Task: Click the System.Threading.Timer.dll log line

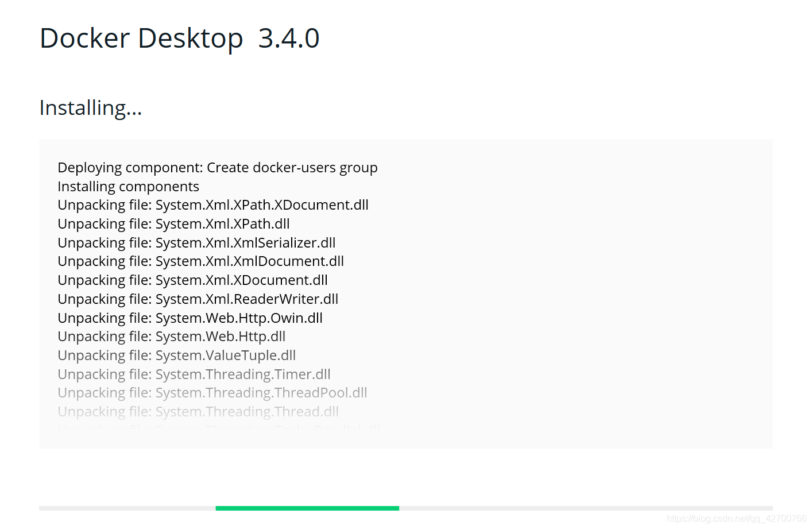Action: pyautogui.click(x=194, y=374)
